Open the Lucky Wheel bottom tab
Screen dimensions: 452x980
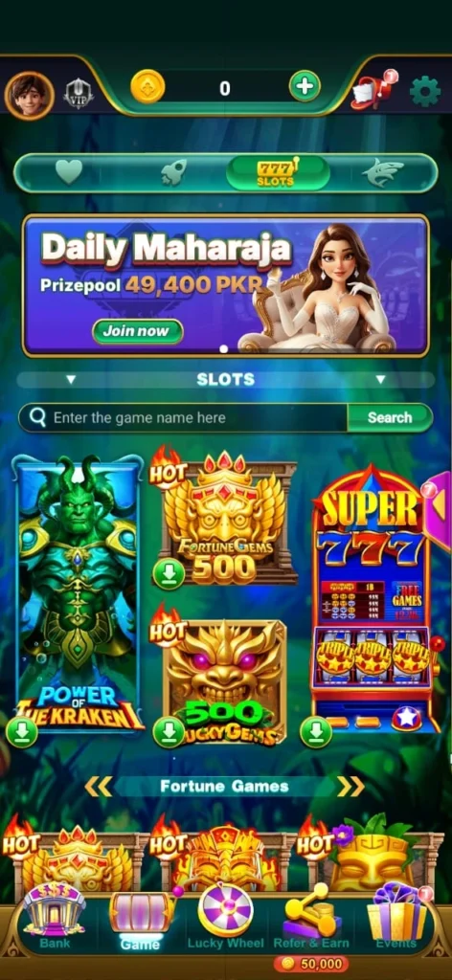[226, 916]
